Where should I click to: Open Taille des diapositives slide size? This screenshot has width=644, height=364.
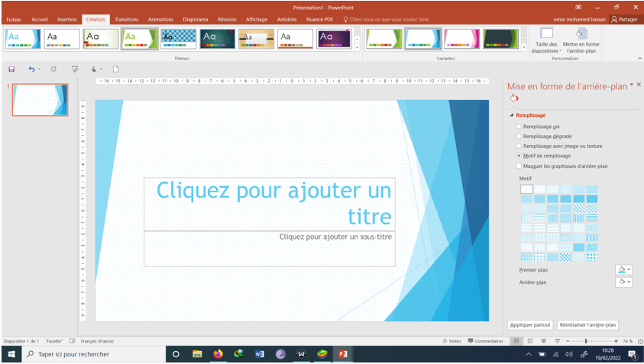[x=546, y=38]
